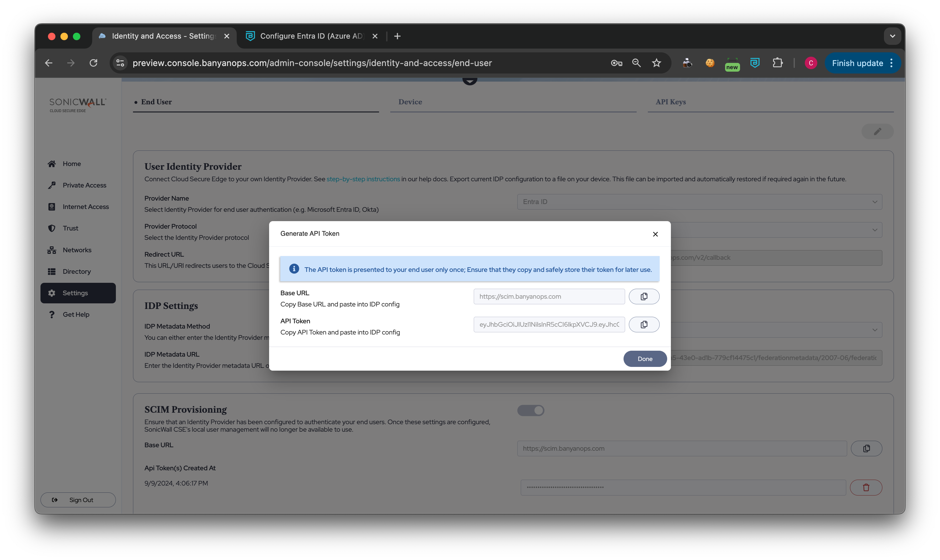Expand the IDP Metadata Method dropdown
The image size is (940, 560).
point(874,330)
